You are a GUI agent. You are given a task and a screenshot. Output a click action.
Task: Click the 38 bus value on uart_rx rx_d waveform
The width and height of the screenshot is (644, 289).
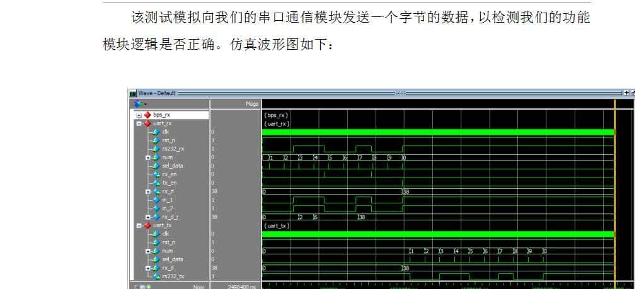pos(406,191)
